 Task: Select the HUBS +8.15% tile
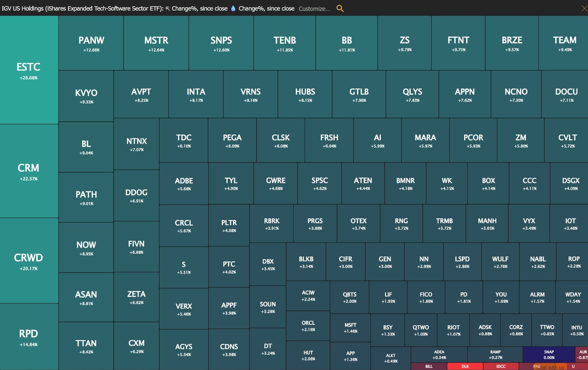(x=305, y=94)
